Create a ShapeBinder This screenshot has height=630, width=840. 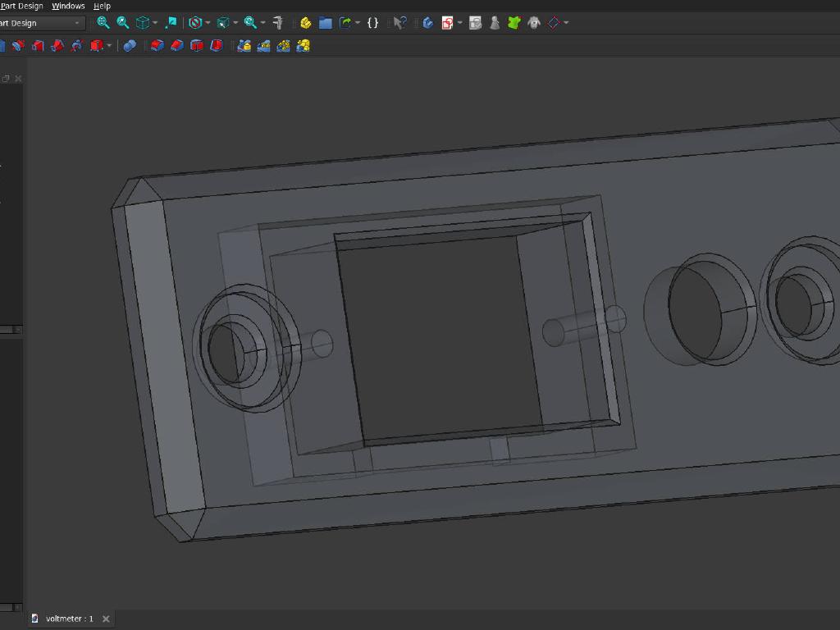(514, 23)
